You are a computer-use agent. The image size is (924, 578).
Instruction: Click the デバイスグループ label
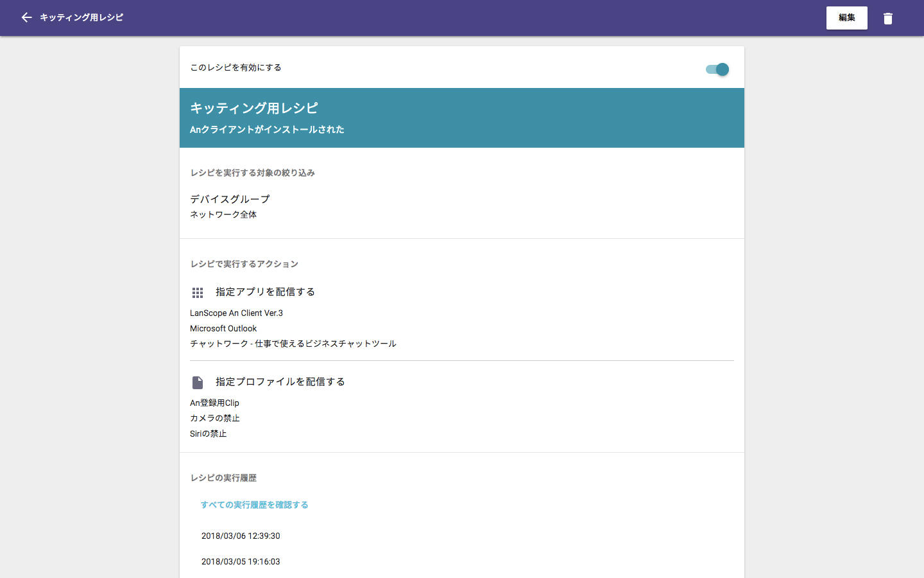click(230, 199)
